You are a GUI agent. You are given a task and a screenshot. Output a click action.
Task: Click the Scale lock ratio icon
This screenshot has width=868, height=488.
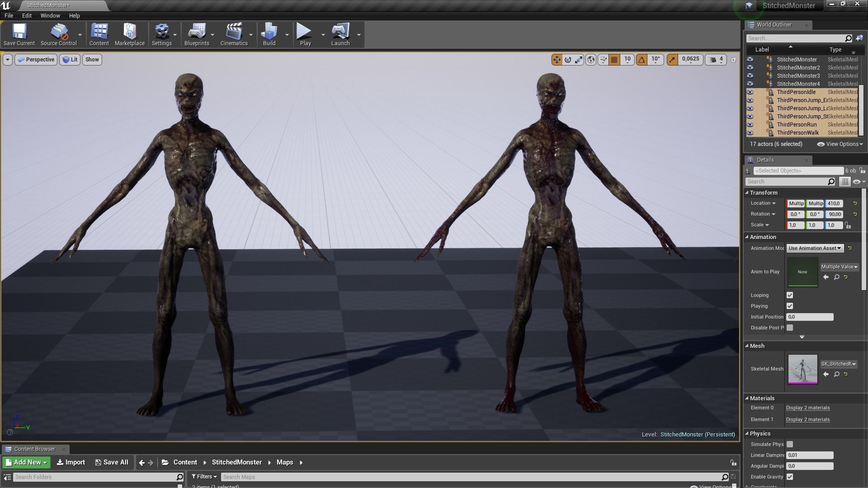tap(848, 225)
